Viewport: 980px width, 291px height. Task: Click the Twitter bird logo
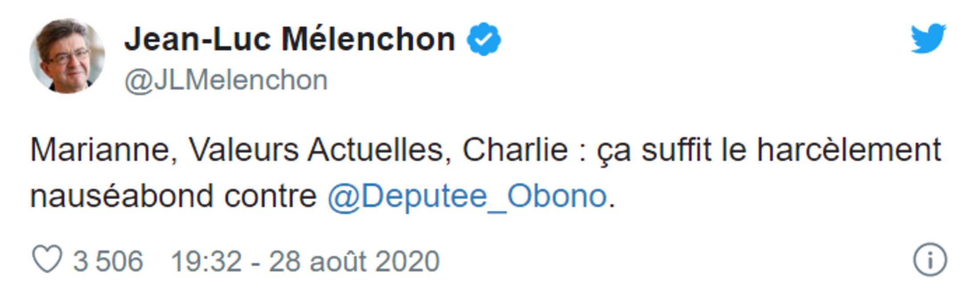928,38
